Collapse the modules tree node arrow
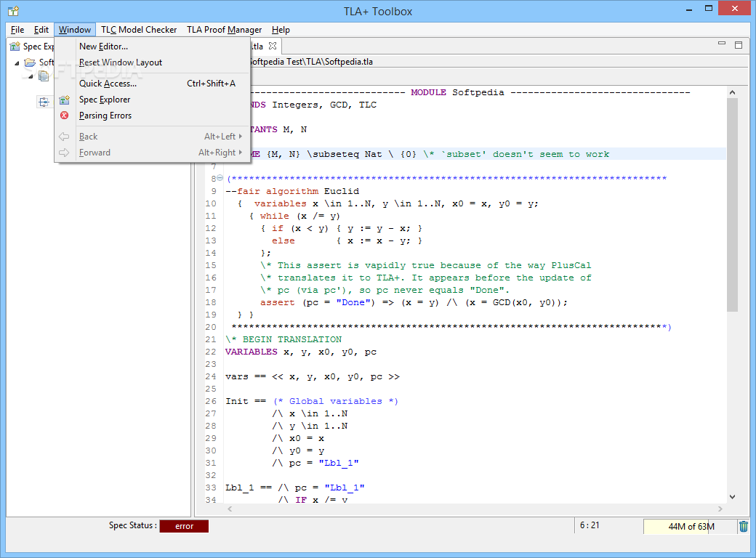 (x=31, y=76)
